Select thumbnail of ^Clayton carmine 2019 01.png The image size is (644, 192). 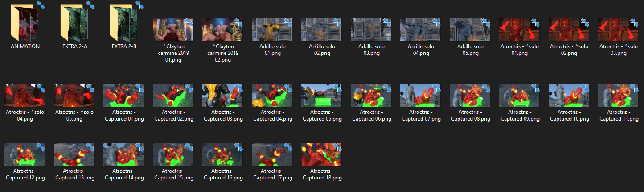click(173, 29)
